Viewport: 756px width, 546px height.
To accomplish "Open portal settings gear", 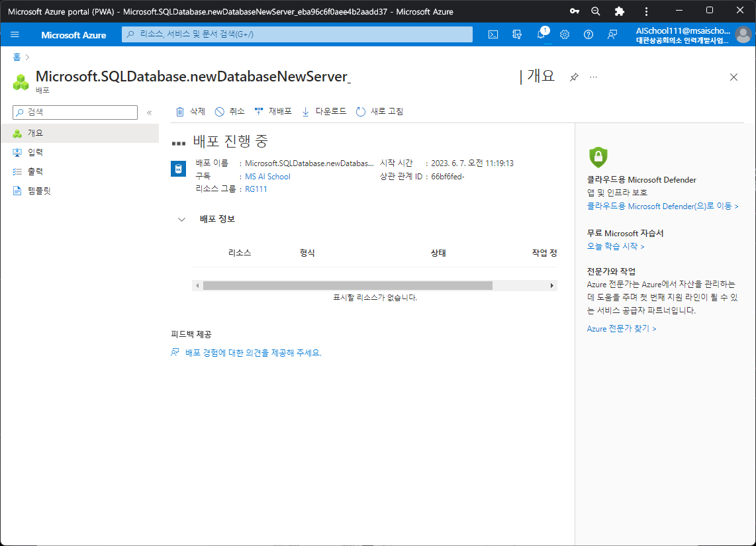I will [565, 34].
